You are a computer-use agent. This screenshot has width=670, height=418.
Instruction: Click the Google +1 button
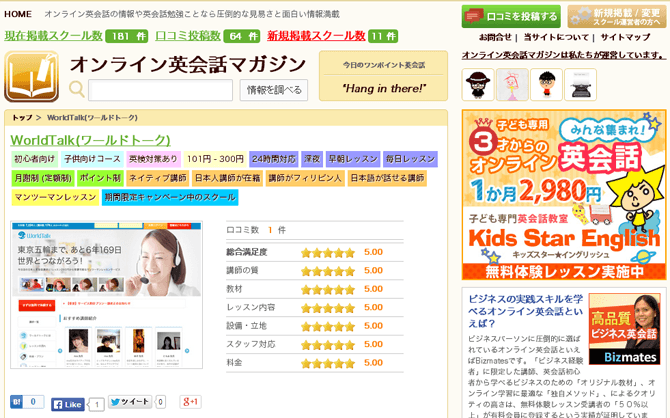pyautogui.click(x=190, y=402)
